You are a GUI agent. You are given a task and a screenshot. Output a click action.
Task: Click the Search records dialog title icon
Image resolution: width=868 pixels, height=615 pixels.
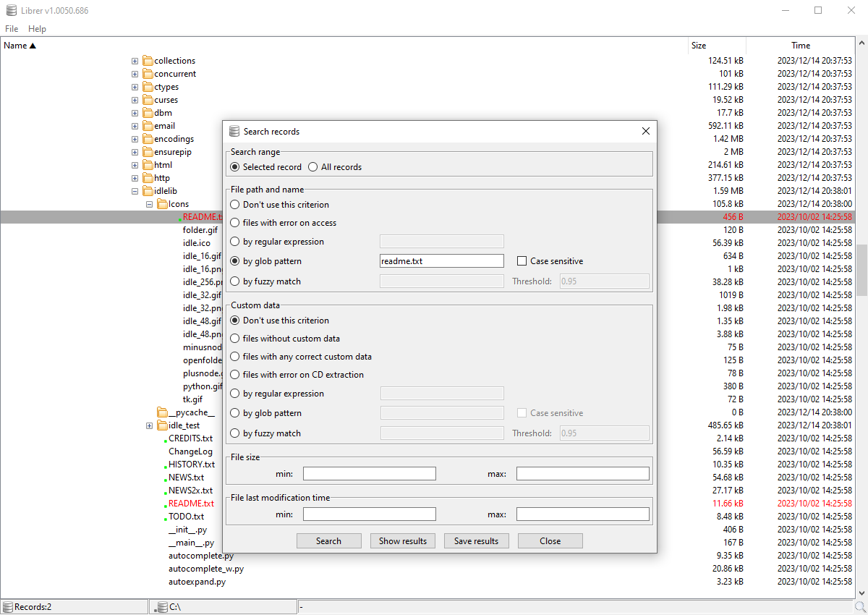234,131
